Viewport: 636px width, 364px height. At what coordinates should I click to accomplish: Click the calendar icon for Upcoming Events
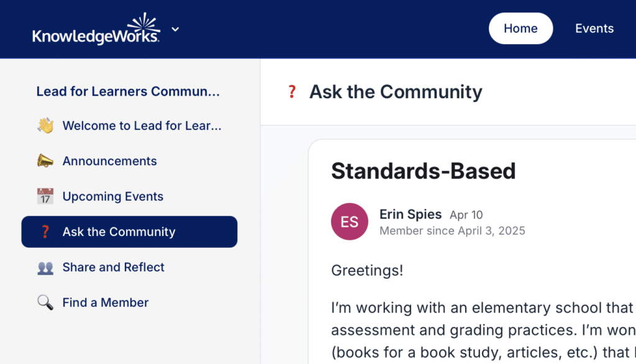(x=45, y=196)
